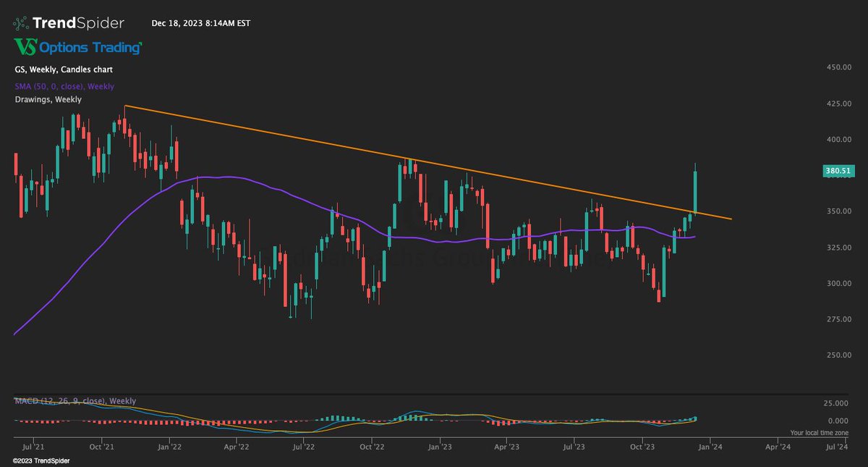Select the 'GS, Weekly, Candles chart' label
This screenshot has height=467, width=868.
tap(64, 70)
